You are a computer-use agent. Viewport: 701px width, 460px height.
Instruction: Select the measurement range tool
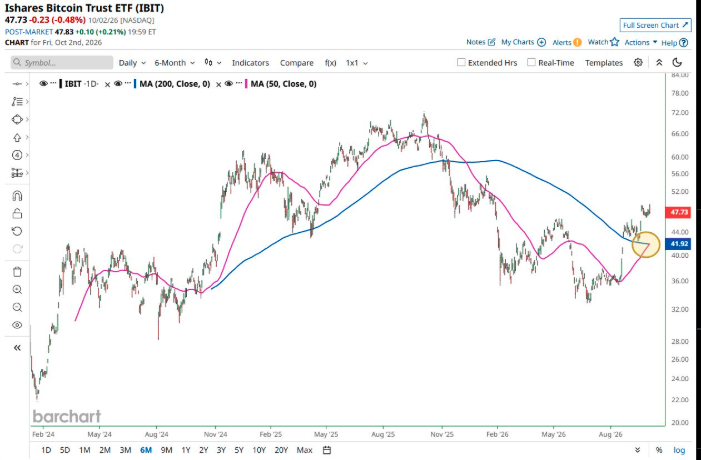click(x=17, y=173)
